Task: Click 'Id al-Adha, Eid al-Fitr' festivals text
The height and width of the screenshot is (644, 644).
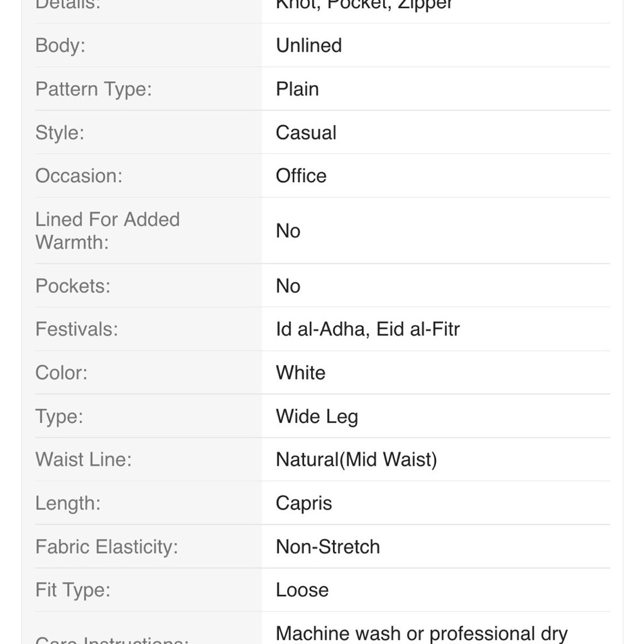Action: (368, 329)
